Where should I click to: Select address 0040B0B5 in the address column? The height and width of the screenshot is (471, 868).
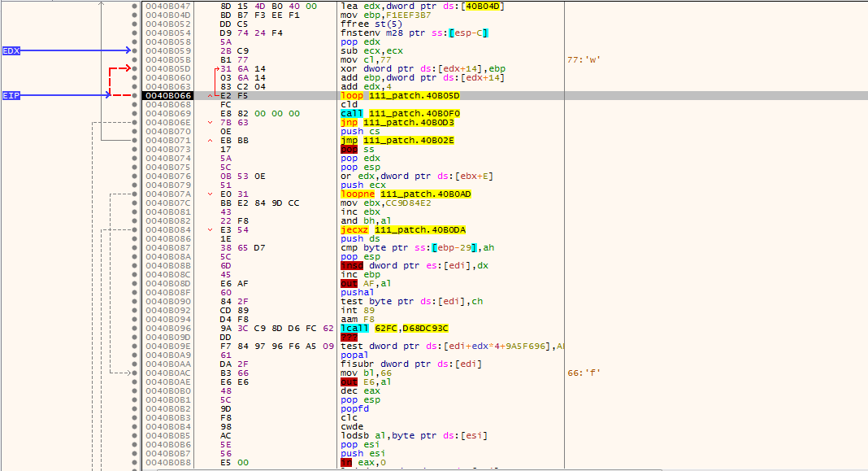[x=167, y=435]
